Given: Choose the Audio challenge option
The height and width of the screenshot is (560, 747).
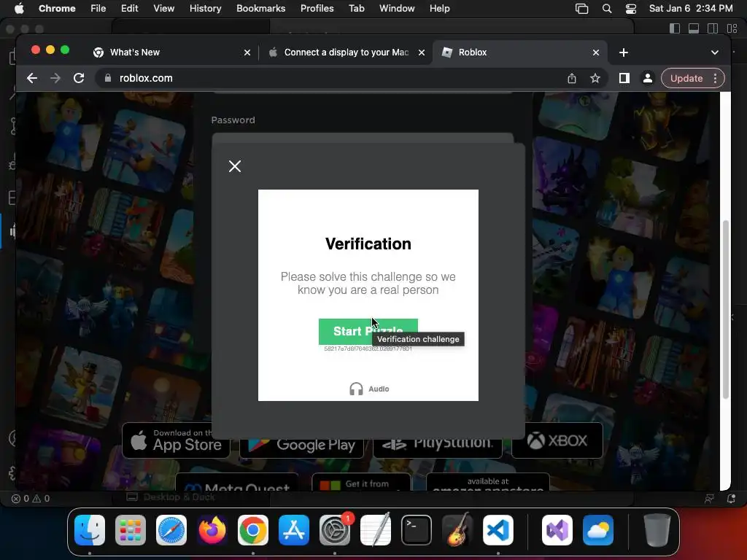Looking at the screenshot, I should (x=369, y=389).
